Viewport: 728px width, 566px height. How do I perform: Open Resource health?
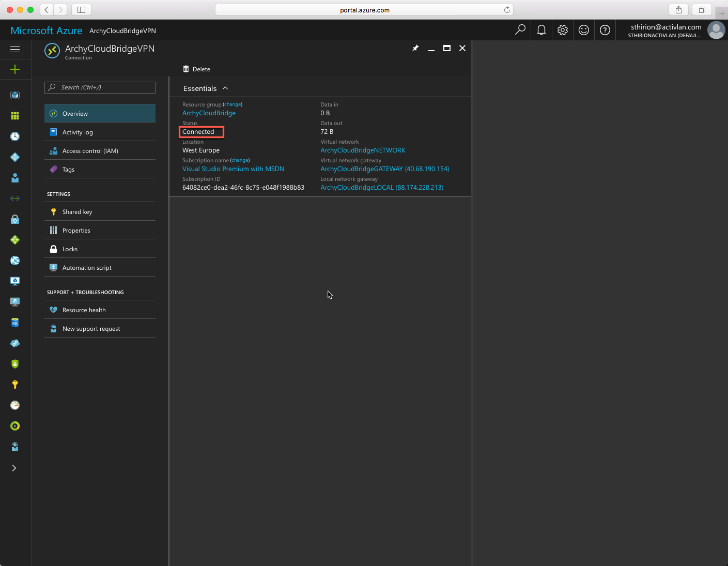click(100, 310)
